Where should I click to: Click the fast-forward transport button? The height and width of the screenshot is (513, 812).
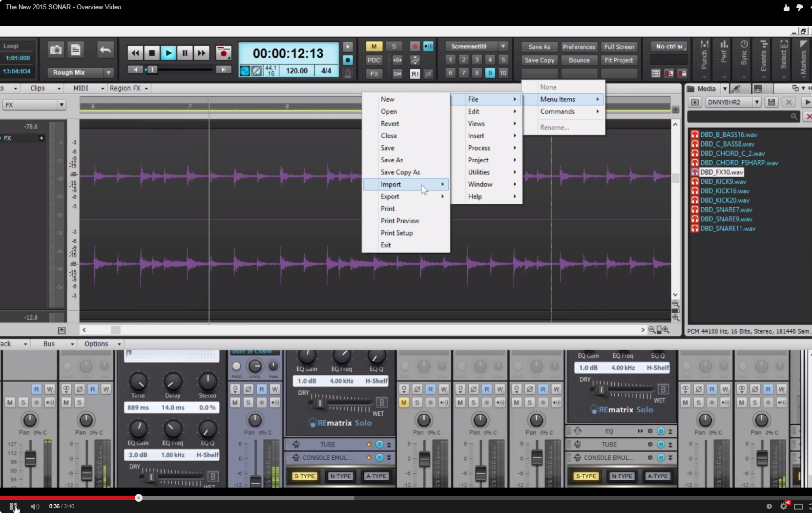click(201, 53)
